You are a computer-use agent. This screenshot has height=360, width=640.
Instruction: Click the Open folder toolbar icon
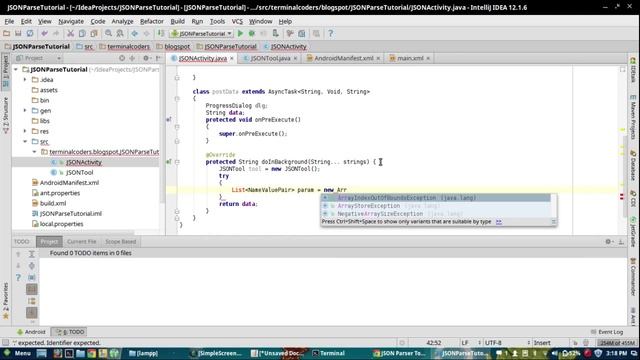[x=7, y=33]
